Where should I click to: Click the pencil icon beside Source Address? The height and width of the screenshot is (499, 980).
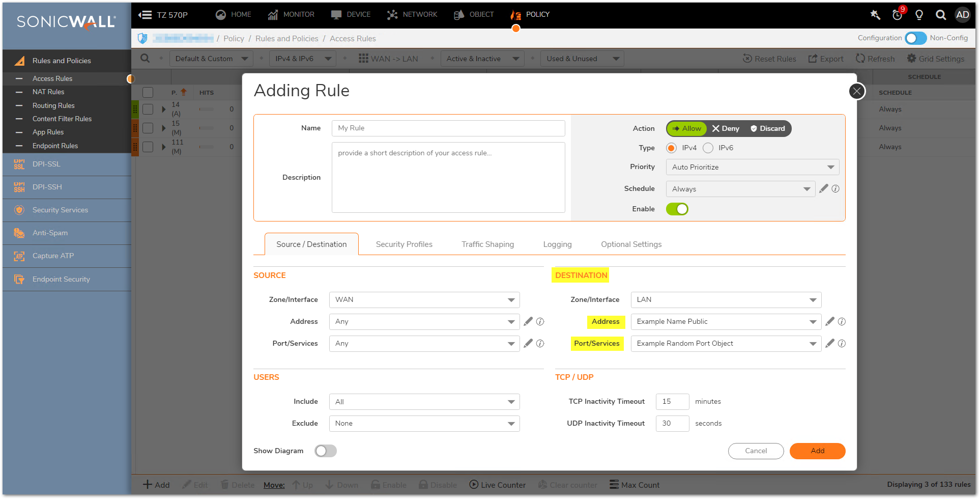[x=528, y=321]
